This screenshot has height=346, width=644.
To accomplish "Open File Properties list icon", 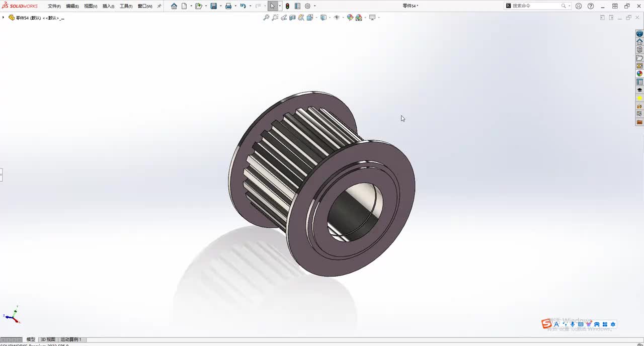I will (297, 6).
